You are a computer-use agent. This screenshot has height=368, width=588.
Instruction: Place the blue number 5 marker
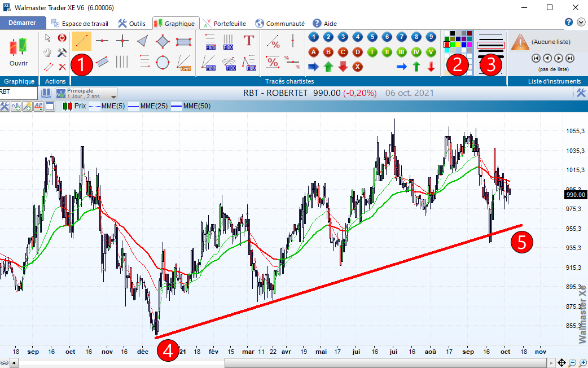coord(372,37)
